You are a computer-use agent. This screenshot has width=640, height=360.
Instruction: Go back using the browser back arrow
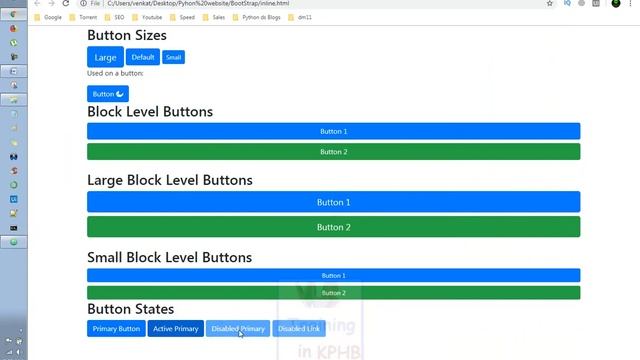coord(37,3)
